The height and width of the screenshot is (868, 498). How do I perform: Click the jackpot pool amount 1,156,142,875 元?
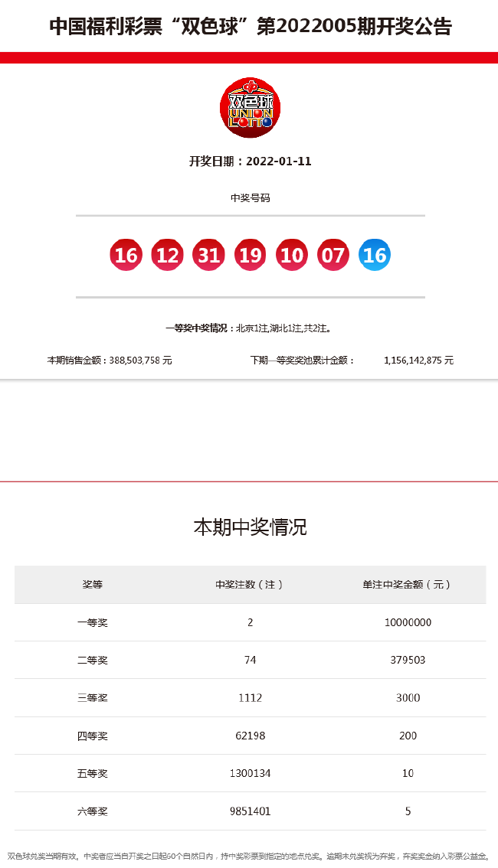coord(418,360)
